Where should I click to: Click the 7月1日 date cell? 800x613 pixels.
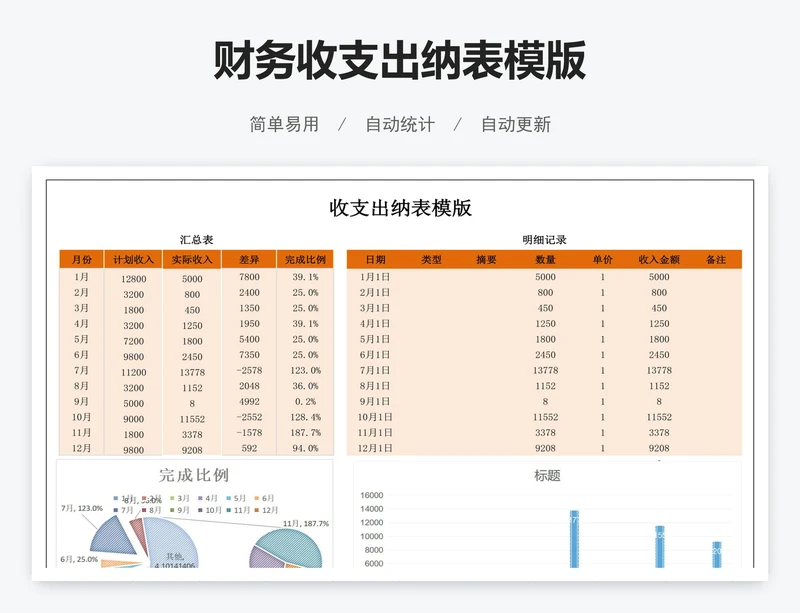pos(375,370)
